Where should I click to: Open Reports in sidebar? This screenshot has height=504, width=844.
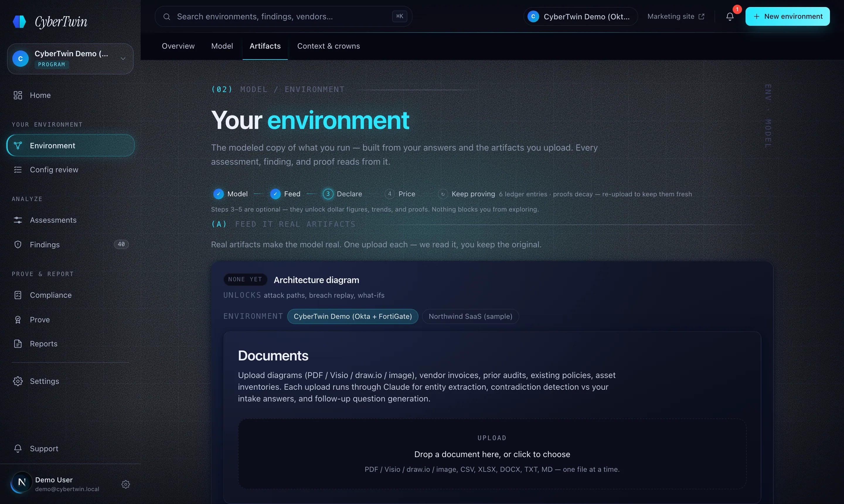(x=70, y=344)
